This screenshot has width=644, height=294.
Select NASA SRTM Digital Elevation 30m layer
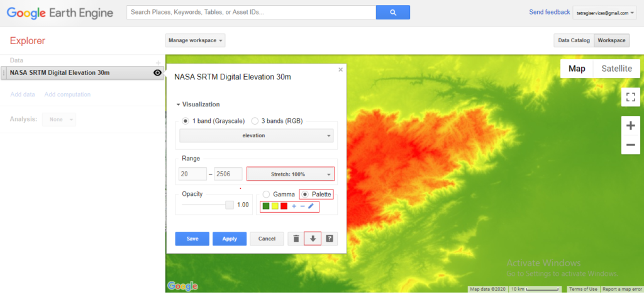82,73
